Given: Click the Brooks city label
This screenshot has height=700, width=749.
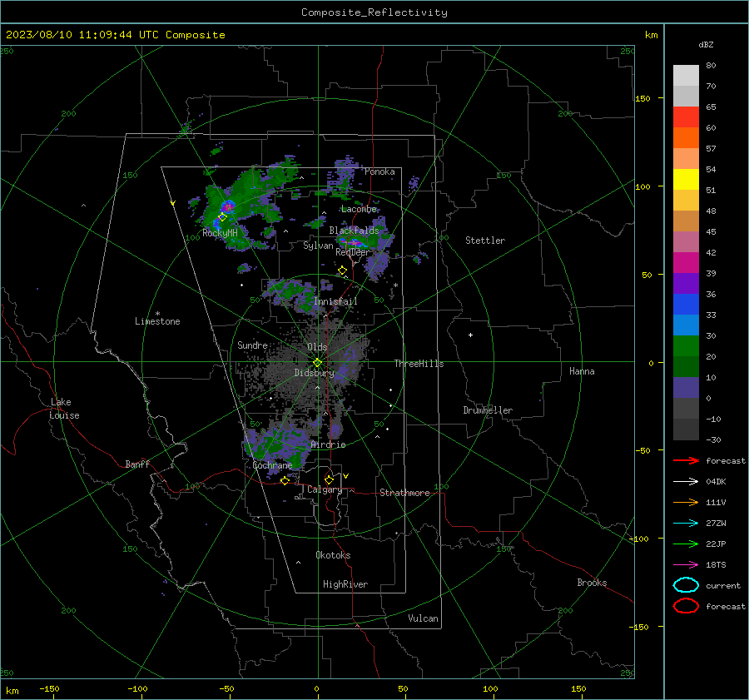Looking at the screenshot, I should pyautogui.click(x=592, y=583).
